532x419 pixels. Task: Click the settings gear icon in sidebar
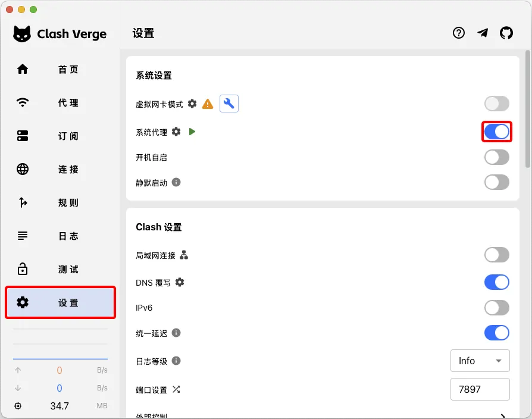(x=23, y=302)
